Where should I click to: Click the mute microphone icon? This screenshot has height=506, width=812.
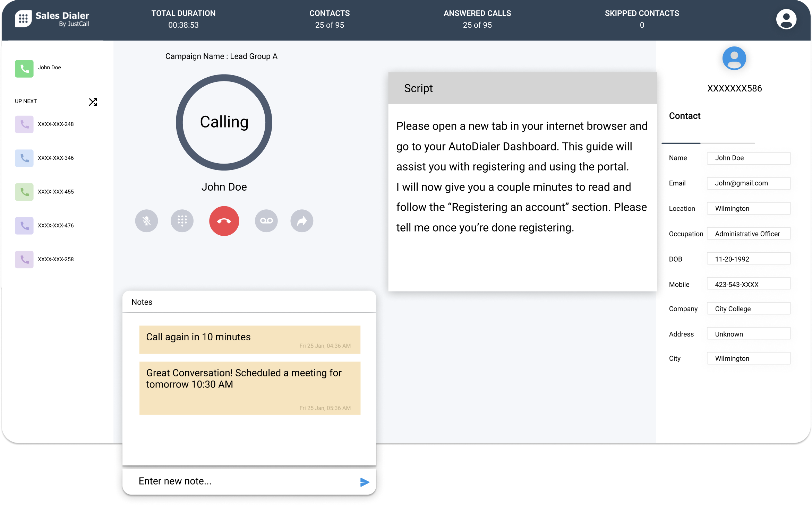tap(146, 221)
